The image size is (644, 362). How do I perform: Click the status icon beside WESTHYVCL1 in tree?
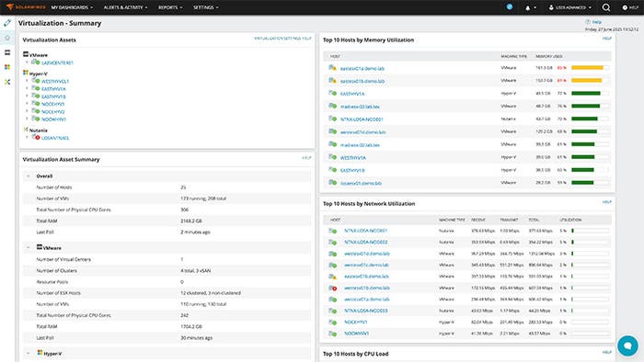[36, 81]
